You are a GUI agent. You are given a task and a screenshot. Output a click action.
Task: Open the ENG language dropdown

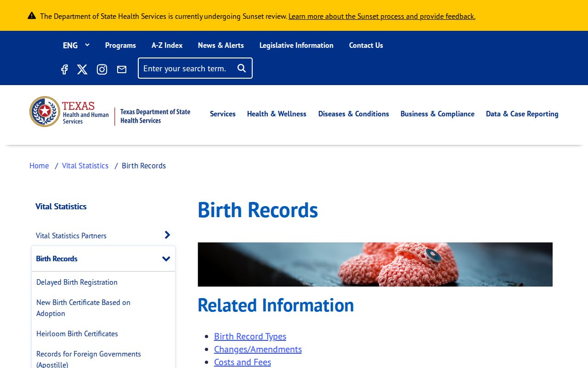pos(76,45)
